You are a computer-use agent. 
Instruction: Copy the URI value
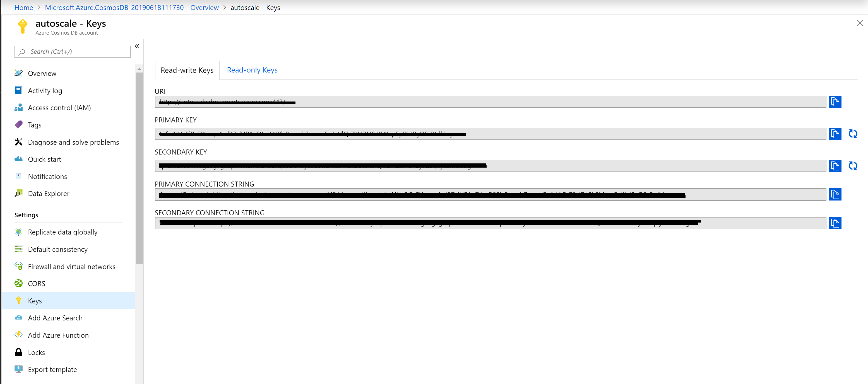835,102
